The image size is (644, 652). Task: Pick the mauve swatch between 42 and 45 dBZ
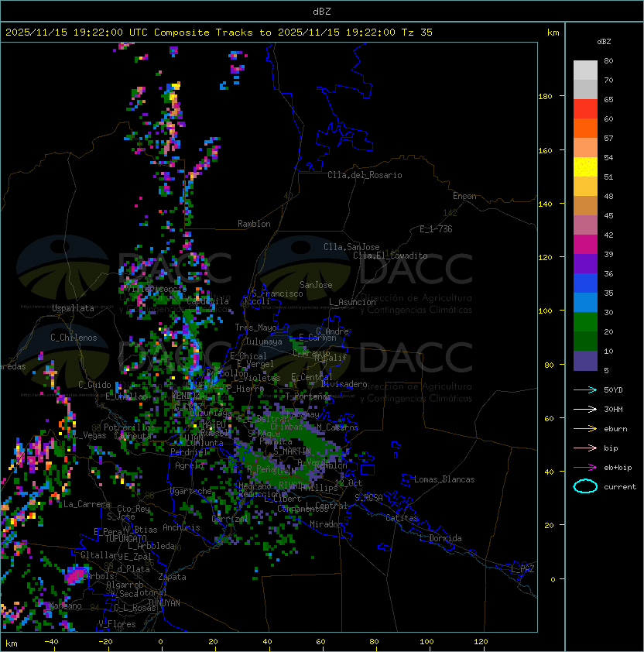coord(585,225)
